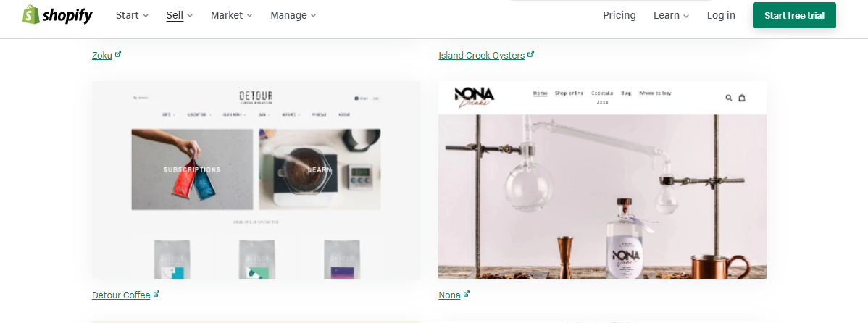Open the Detour Coffee store link
This screenshot has height=323, width=868.
pos(121,295)
